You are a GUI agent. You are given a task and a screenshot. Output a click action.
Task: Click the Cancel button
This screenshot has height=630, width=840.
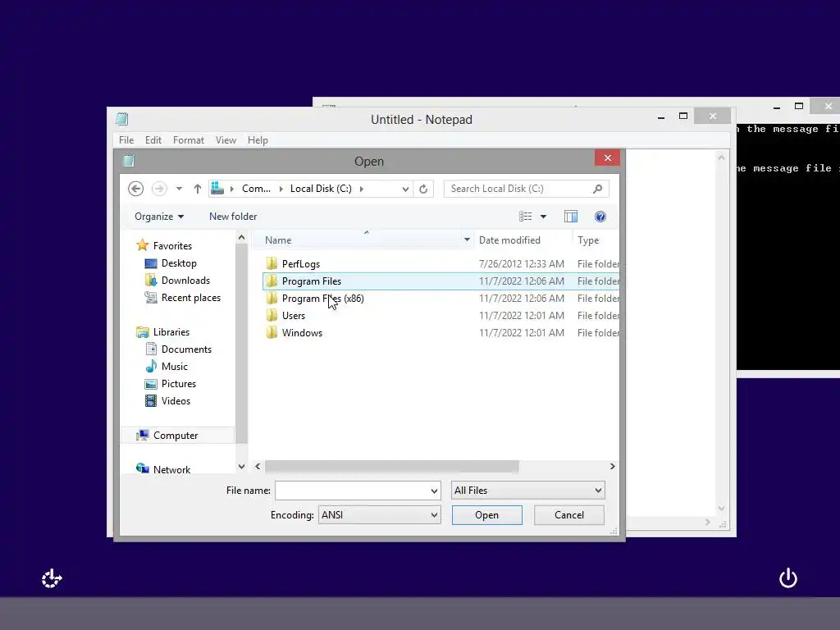[569, 515]
